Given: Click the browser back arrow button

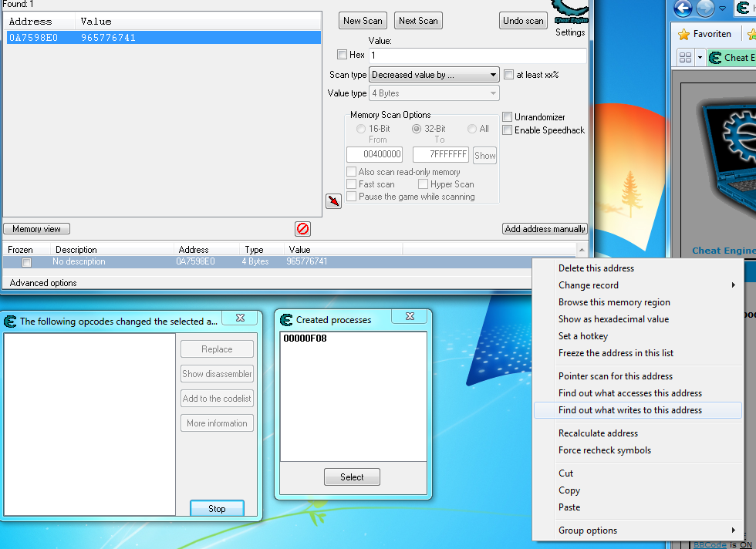Looking at the screenshot, I should click(683, 8).
